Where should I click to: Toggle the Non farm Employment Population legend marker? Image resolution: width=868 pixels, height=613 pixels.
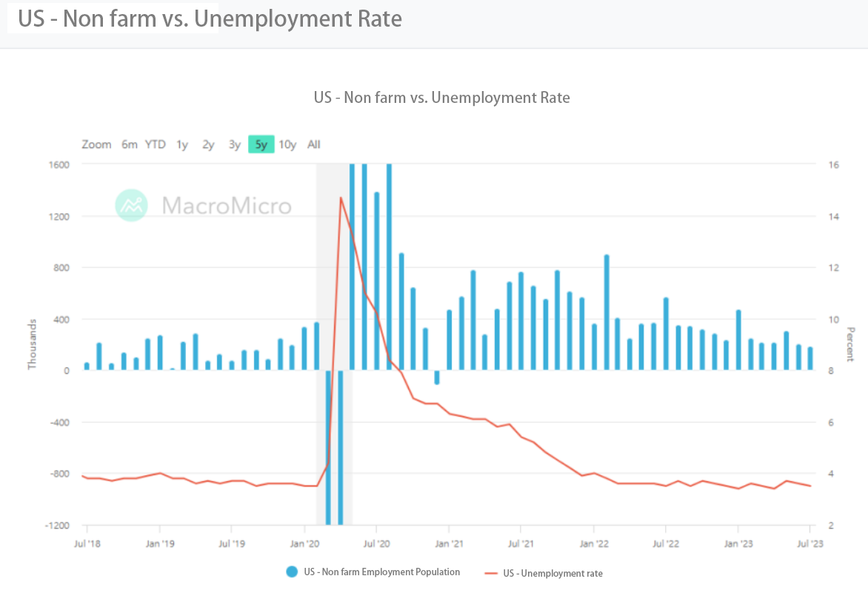pos(292,572)
